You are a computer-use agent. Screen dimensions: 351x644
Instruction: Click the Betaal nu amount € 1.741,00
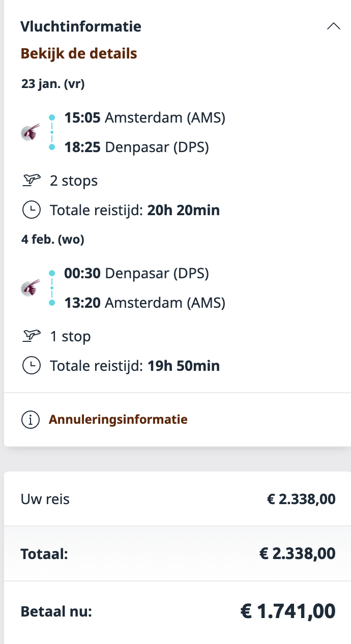287,611
